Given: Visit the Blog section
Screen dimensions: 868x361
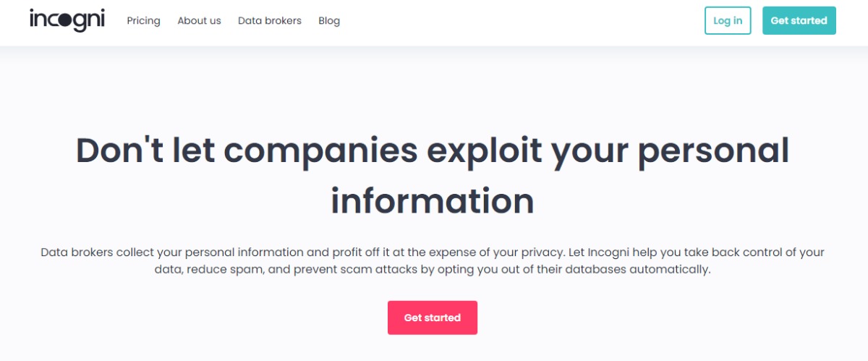Looking at the screenshot, I should click(329, 21).
